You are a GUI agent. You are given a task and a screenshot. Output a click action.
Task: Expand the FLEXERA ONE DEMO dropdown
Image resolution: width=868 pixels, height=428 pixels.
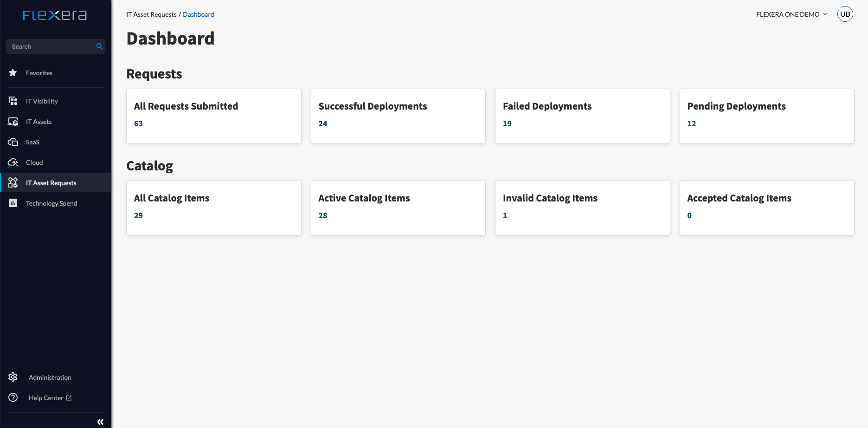click(x=791, y=14)
